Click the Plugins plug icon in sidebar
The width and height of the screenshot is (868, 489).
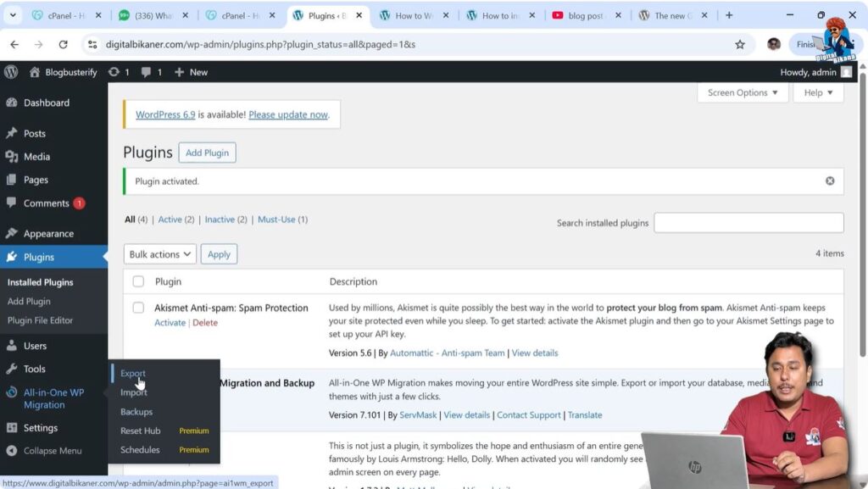13,257
